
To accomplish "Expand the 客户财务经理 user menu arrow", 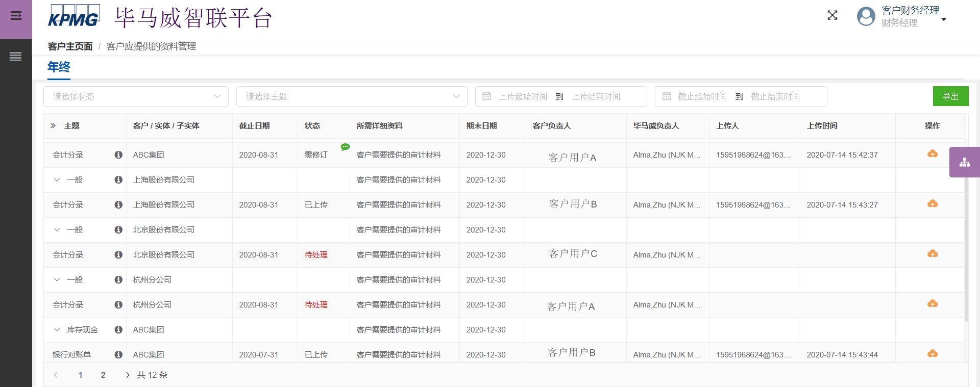I will coord(944,19).
